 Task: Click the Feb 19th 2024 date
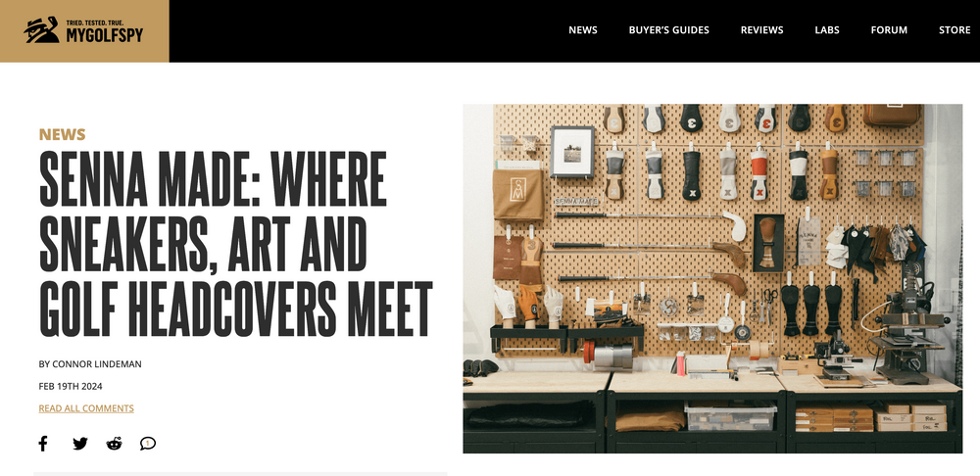point(71,386)
